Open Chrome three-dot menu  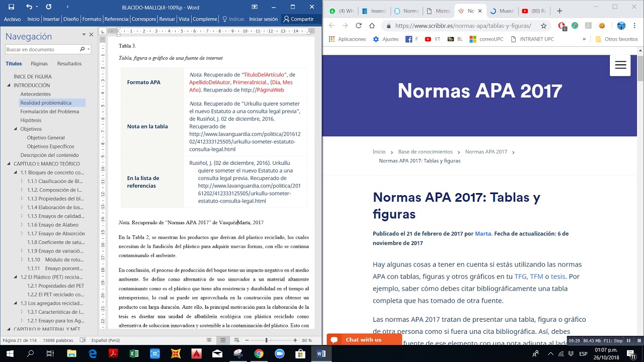[635, 26]
